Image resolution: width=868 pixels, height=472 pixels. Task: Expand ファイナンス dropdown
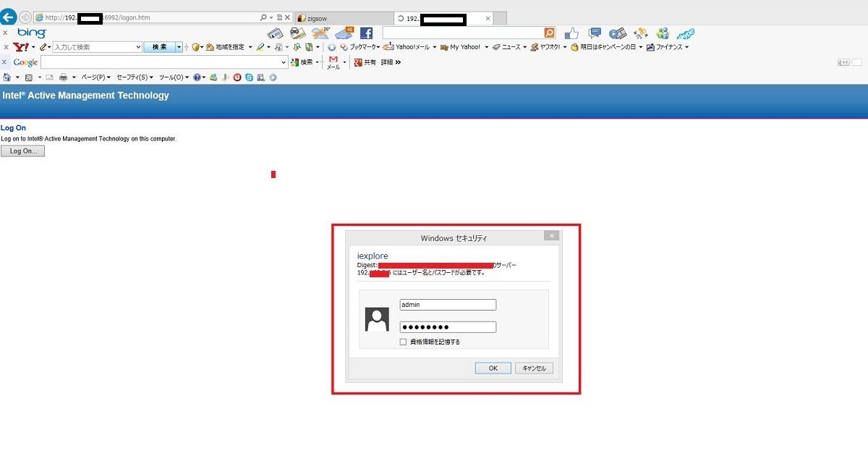click(x=686, y=47)
